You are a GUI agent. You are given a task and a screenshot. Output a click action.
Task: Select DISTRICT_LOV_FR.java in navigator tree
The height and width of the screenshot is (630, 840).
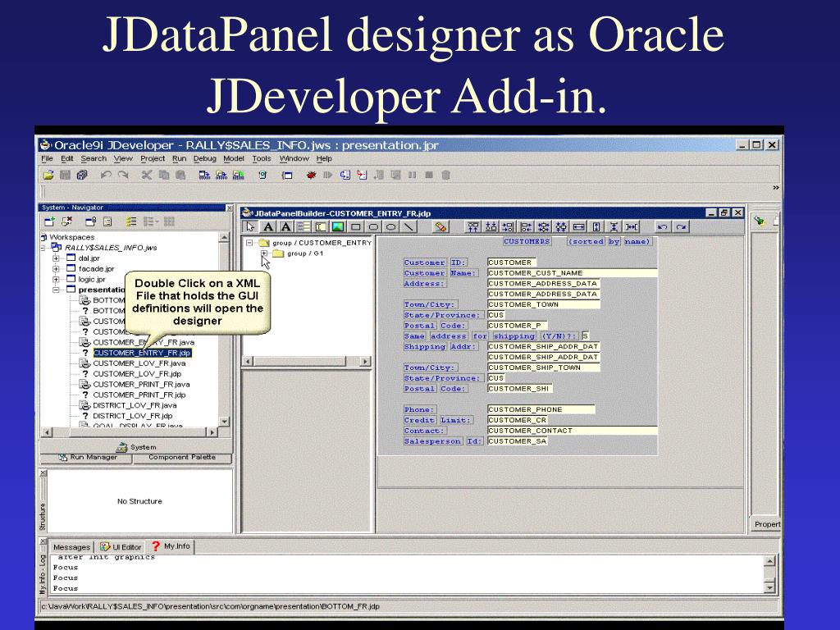tap(135, 405)
